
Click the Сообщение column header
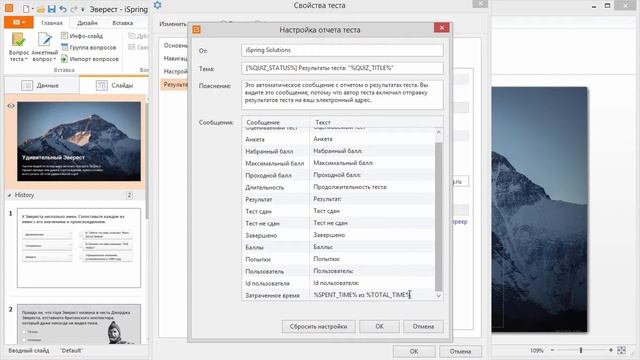[x=276, y=122]
